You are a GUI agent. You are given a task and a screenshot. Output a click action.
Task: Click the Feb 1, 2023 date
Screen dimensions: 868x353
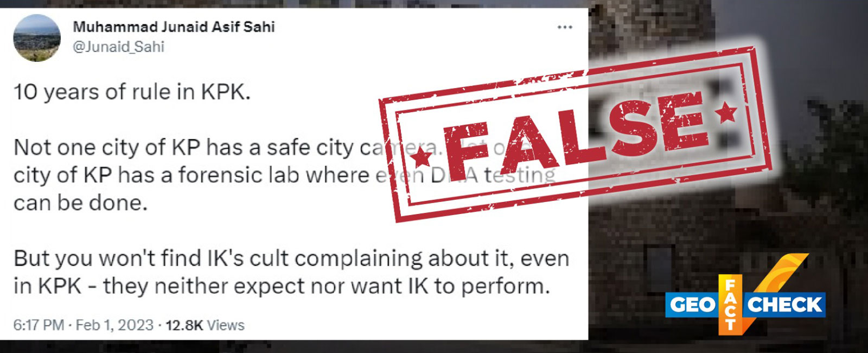(114, 325)
